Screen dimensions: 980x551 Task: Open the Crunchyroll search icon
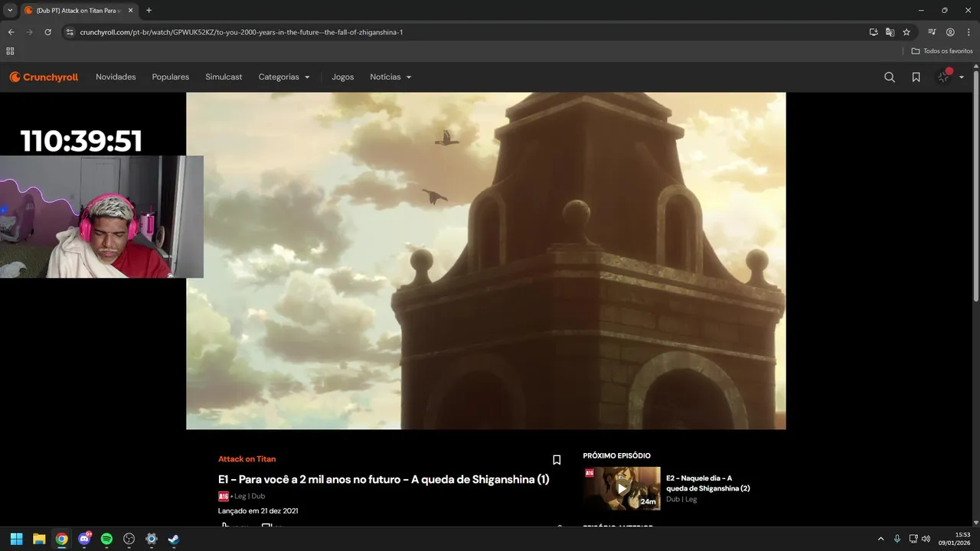tap(890, 77)
